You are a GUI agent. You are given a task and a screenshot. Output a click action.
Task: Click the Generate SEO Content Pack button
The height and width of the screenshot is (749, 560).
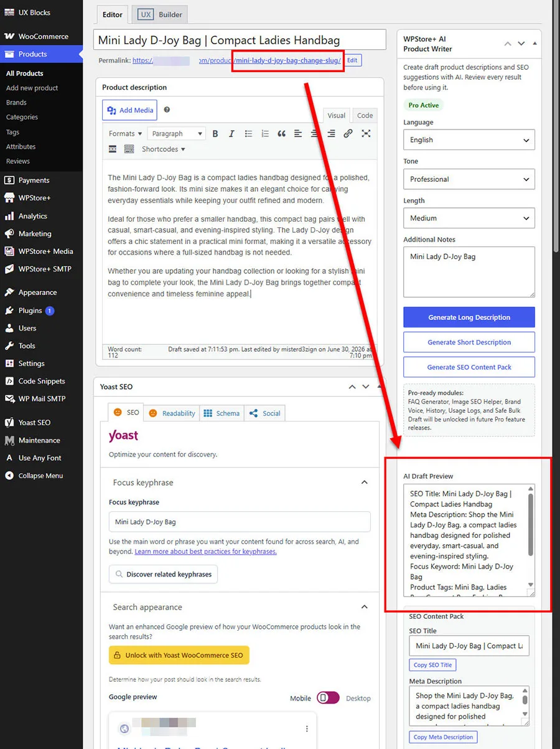tap(469, 367)
